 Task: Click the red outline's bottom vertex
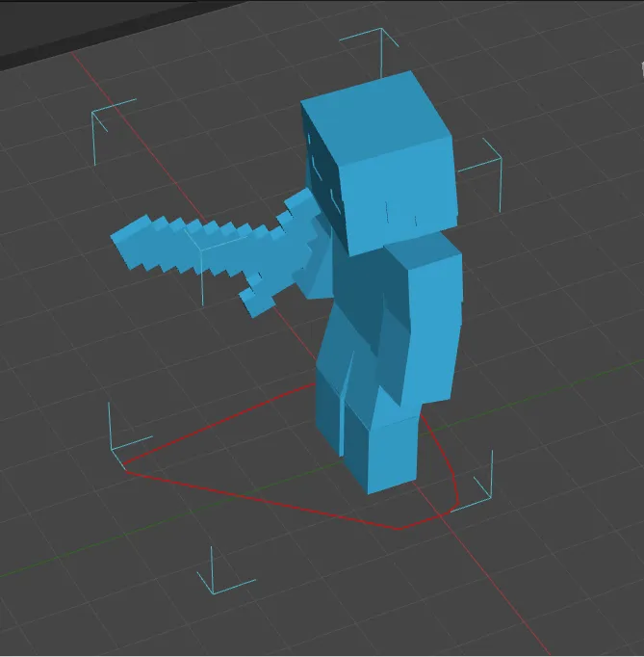pyautogui.click(x=399, y=529)
